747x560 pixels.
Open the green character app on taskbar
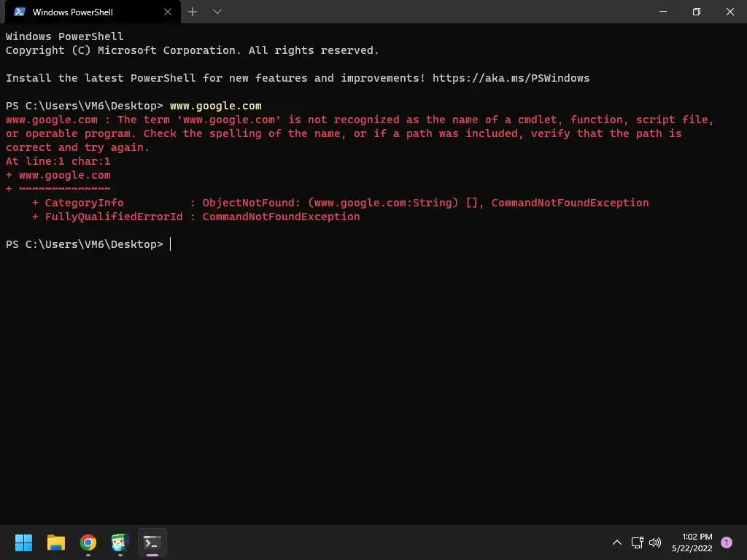tap(120, 542)
